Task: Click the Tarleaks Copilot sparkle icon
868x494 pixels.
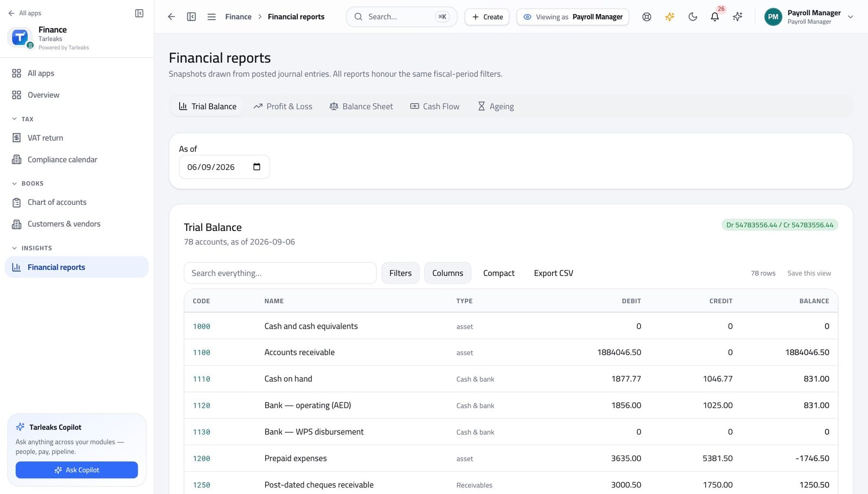Action: pyautogui.click(x=20, y=427)
